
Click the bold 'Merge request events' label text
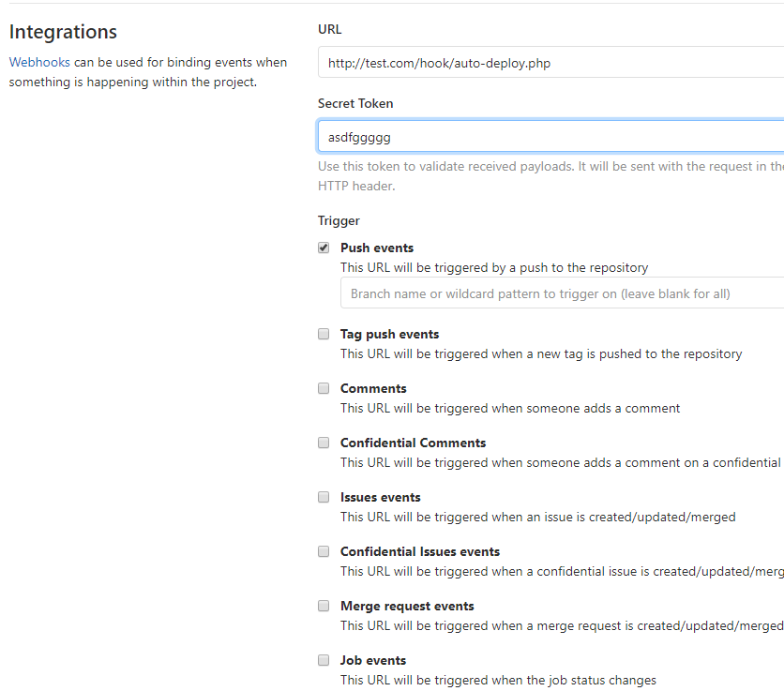(407, 606)
